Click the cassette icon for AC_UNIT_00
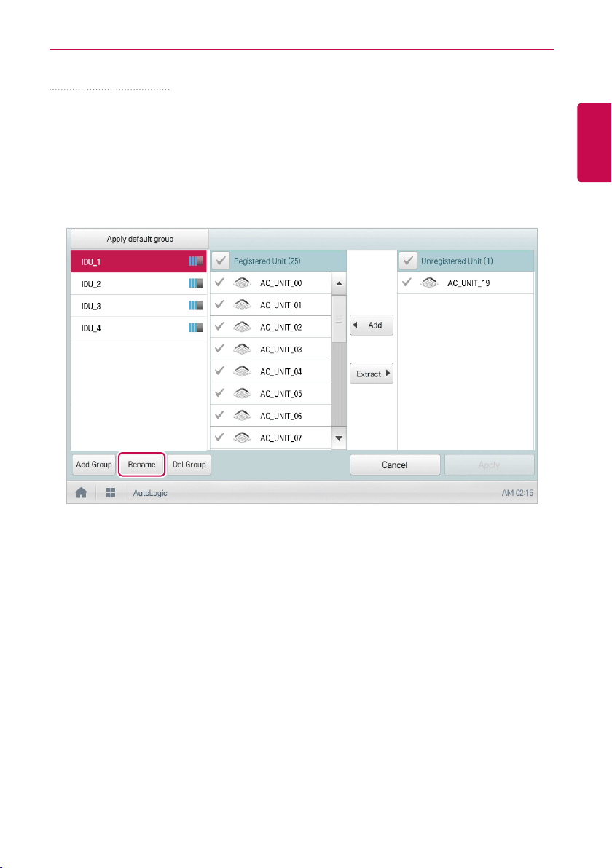This screenshot has height=868, width=612. pos(242,283)
